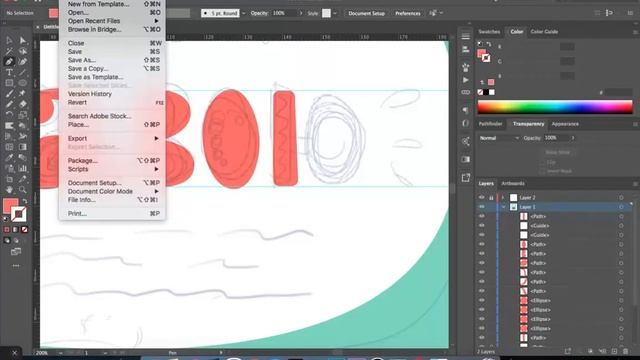Select the Zoom magnifier tool
The width and height of the screenshot is (640, 360).
(x=22, y=190)
